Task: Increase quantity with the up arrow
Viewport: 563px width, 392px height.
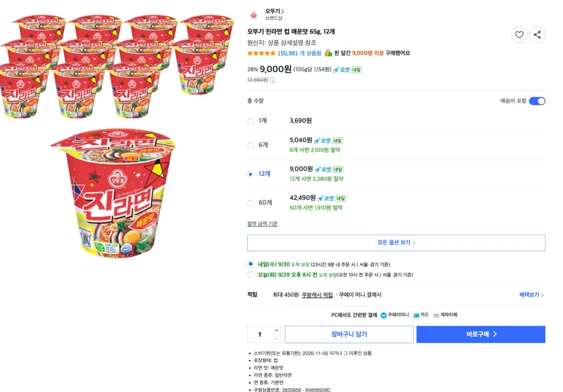Action: pos(276,330)
